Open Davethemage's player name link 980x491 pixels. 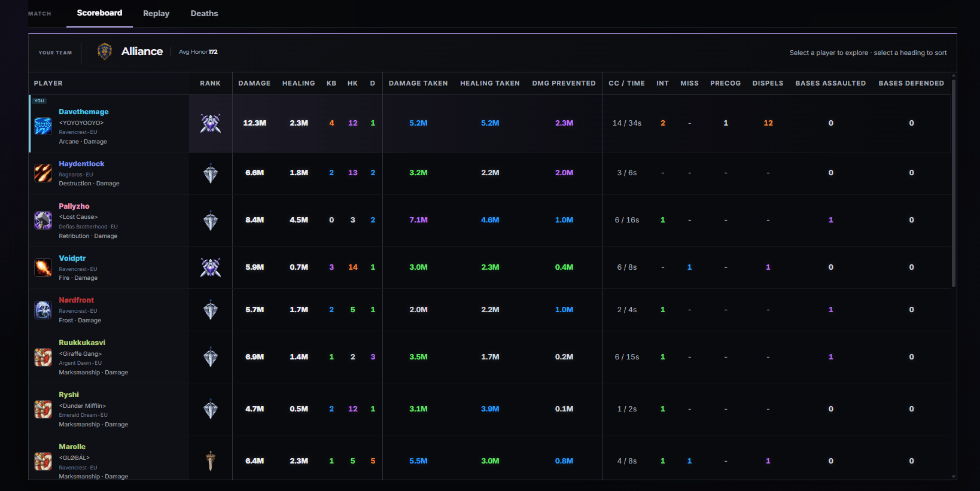pos(84,112)
